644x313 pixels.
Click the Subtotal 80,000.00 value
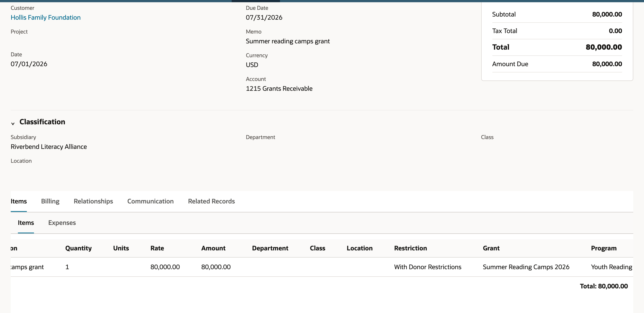(607, 14)
